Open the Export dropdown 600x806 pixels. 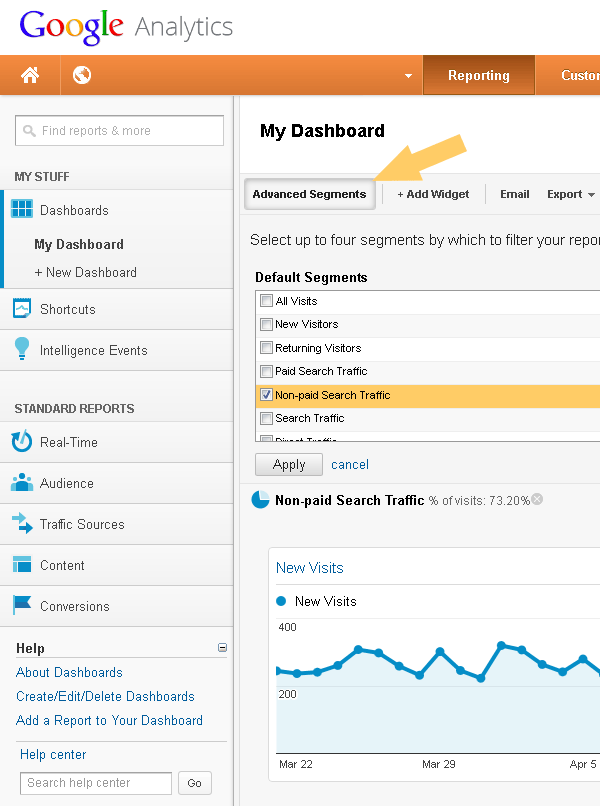(571, 194)
